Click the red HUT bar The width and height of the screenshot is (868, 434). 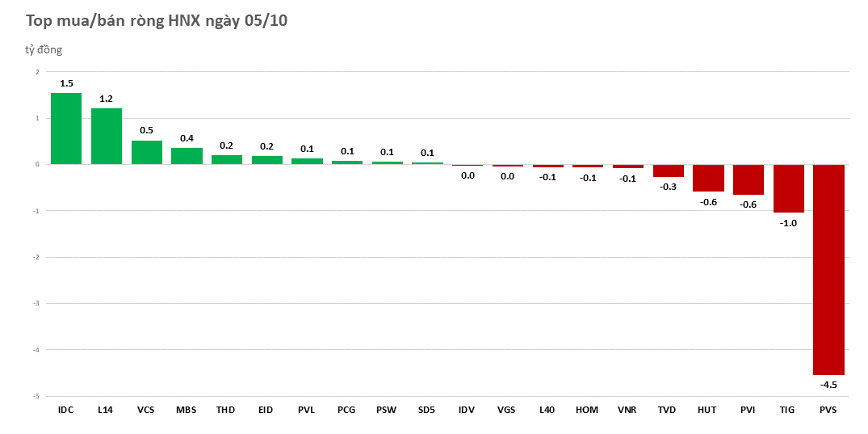708,178
